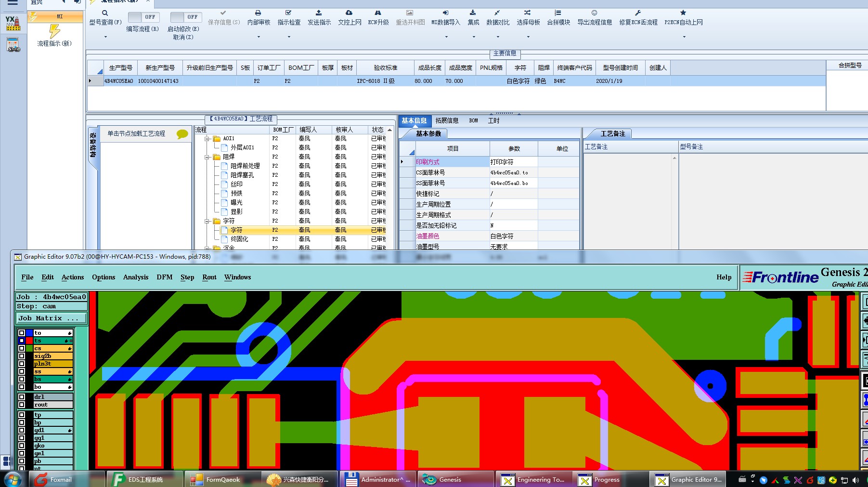Screen dimensions: 868x487
Task: Open the File menu in Graphic Editor
Action: (x=27, y=277)
